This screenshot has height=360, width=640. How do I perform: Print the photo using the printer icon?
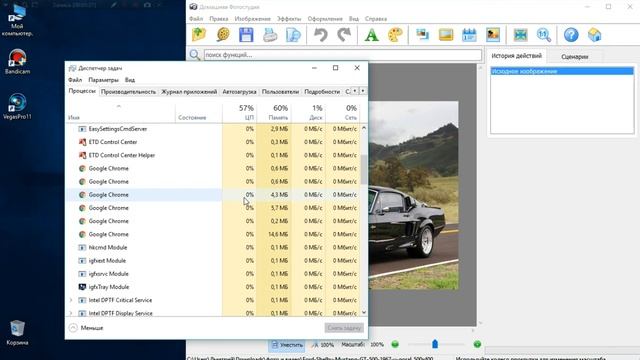tap(270, 35)
